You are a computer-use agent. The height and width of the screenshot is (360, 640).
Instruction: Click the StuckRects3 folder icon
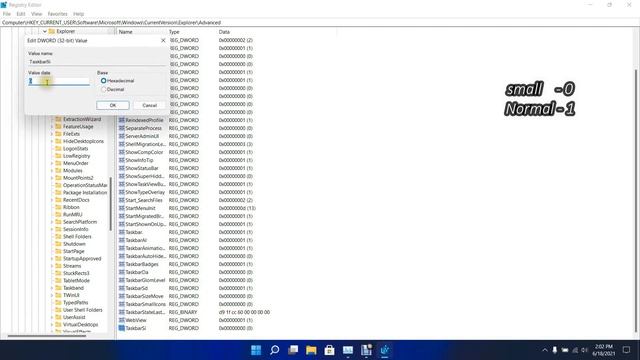pyautogui.click(x=58, y=273)
